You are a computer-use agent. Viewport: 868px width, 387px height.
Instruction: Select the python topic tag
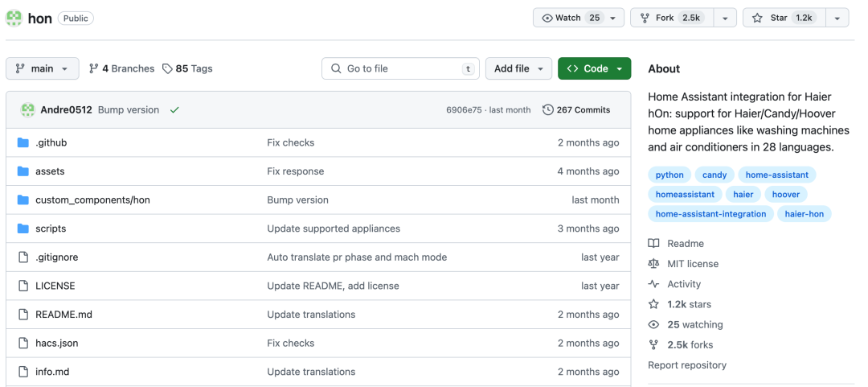click(x=669, y=175)
